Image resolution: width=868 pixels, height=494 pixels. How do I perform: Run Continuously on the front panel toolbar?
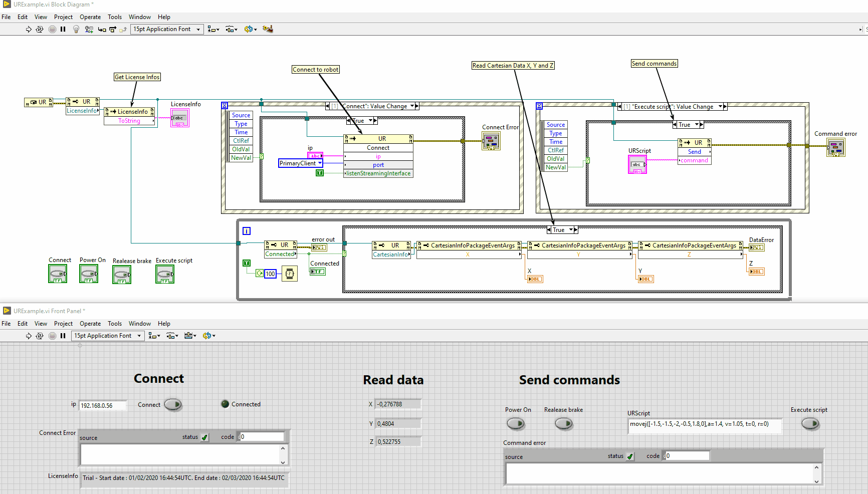(40, 336)
